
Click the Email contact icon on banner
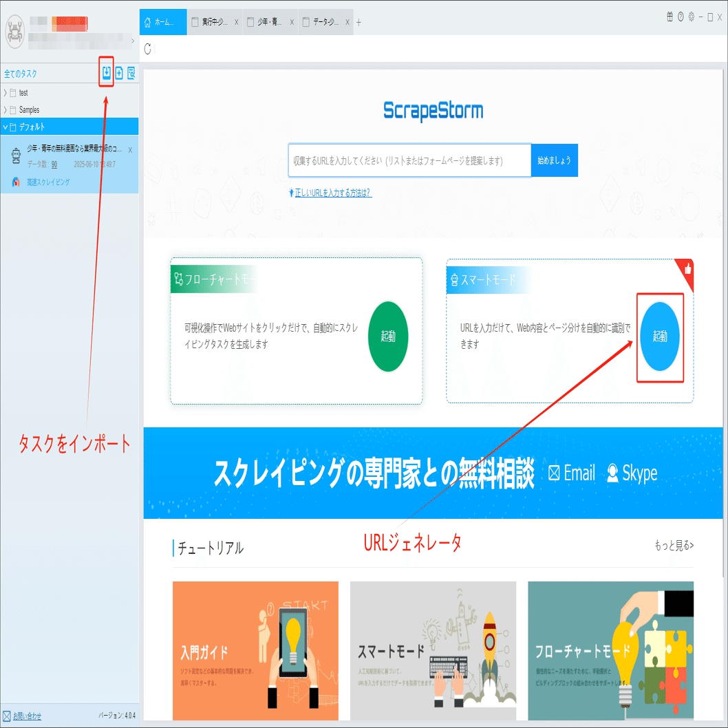tap(553, 473)
